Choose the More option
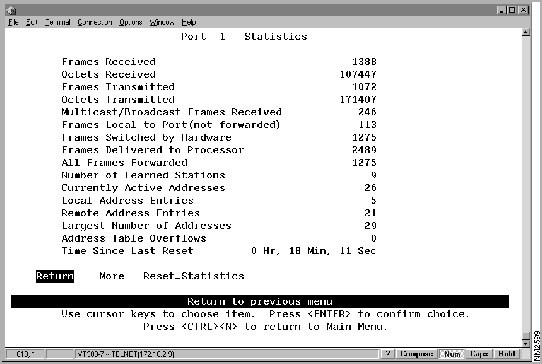 coord(112,276)
